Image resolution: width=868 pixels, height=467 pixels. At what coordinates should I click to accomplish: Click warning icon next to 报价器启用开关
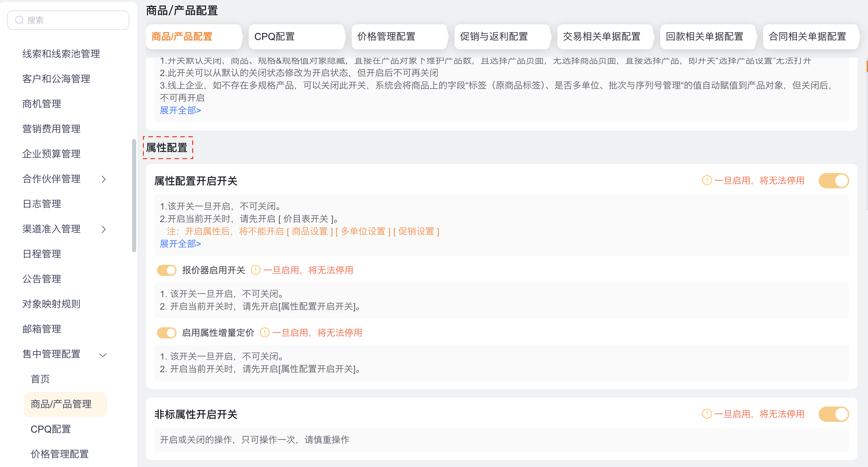[x=256, y=270]
